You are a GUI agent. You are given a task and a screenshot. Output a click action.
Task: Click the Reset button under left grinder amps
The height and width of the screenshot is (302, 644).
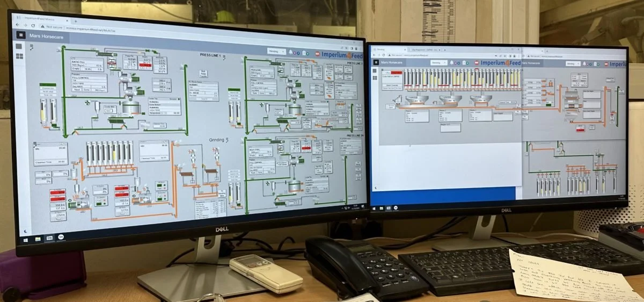(58, 219)
